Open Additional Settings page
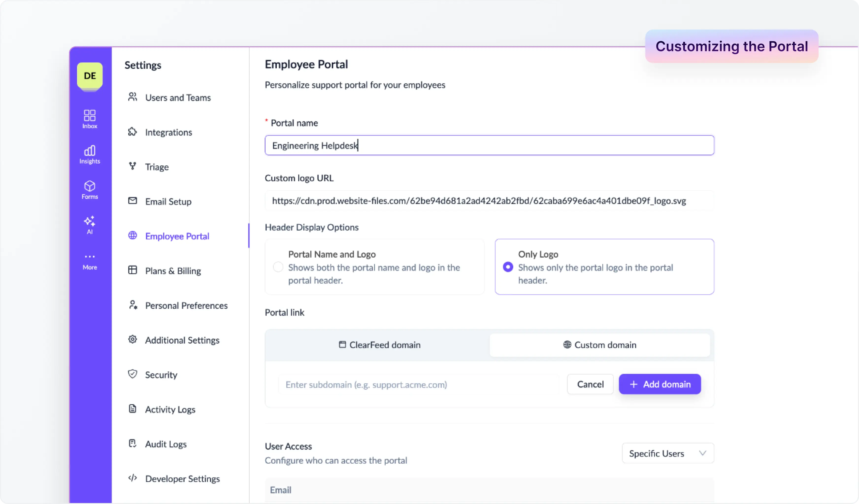This screenshot has width=859, height=504. coord(182,340)
